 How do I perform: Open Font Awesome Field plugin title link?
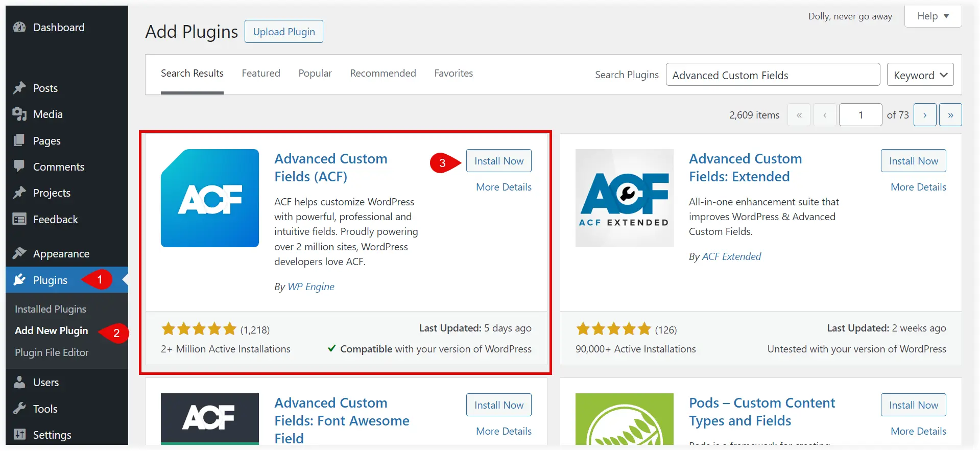tap(342, 420)
